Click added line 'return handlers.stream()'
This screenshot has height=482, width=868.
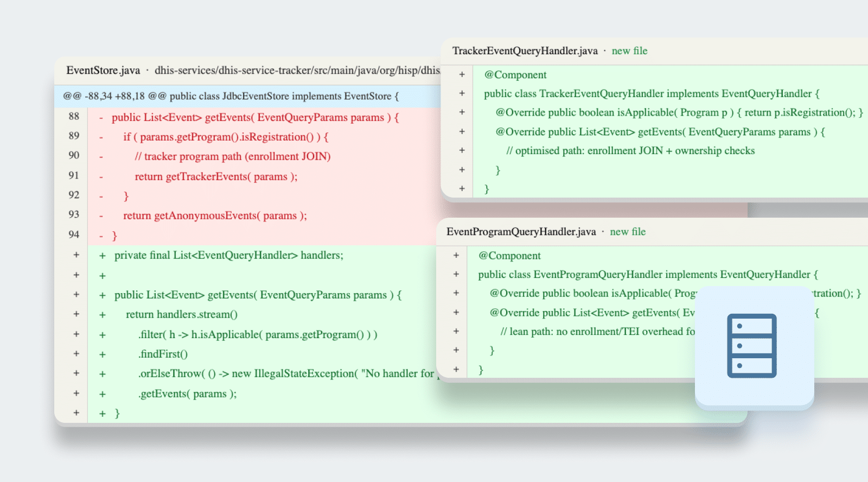[x=182, y=314]
